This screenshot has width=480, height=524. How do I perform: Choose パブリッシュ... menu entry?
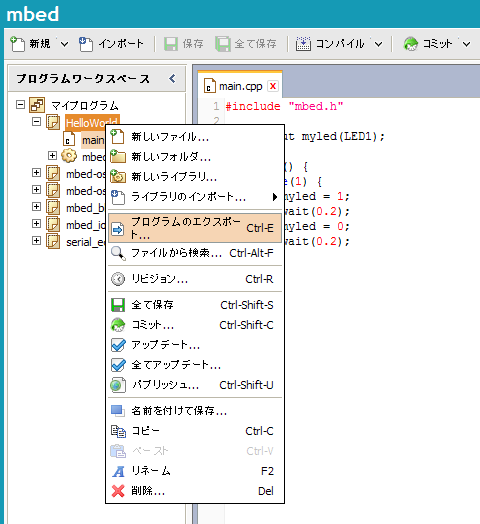[195, 385]
